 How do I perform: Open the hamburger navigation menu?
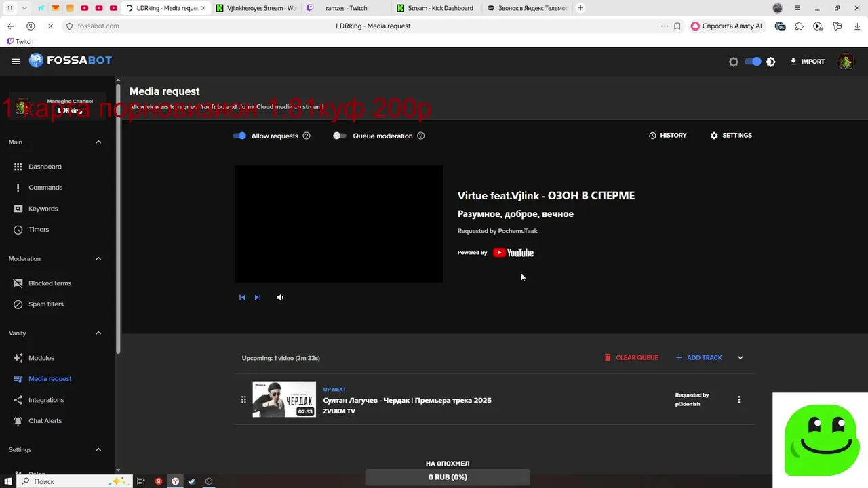[16, 61]
